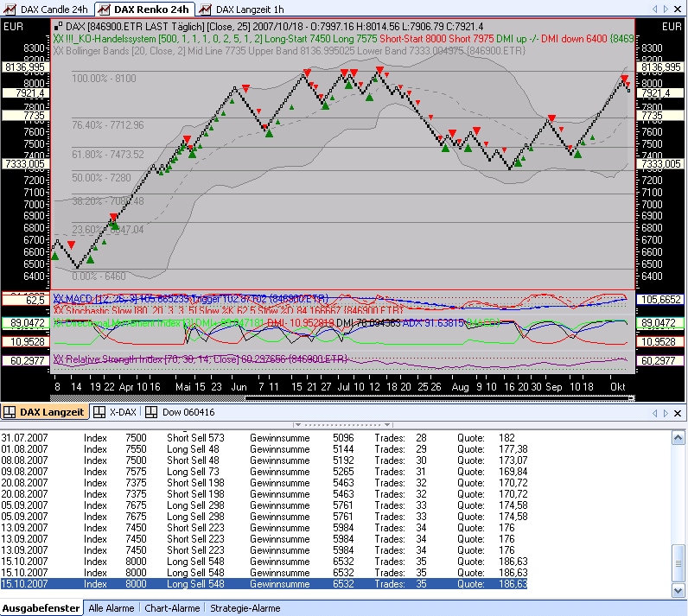This screenshot has height=616, width=688.
Task: Open the Strategie-Alarme tab
Action: [245, 608]
